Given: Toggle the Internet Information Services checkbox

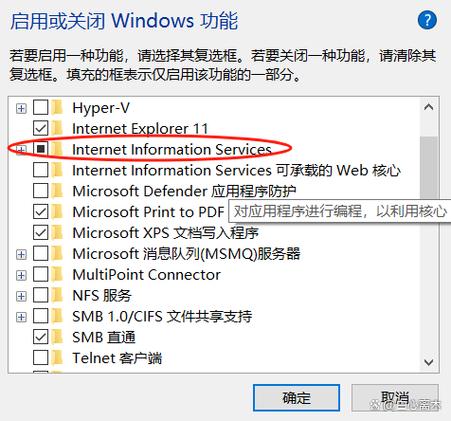Looking at the screenshot, I should pyautogui.click(x=41, y=149).
